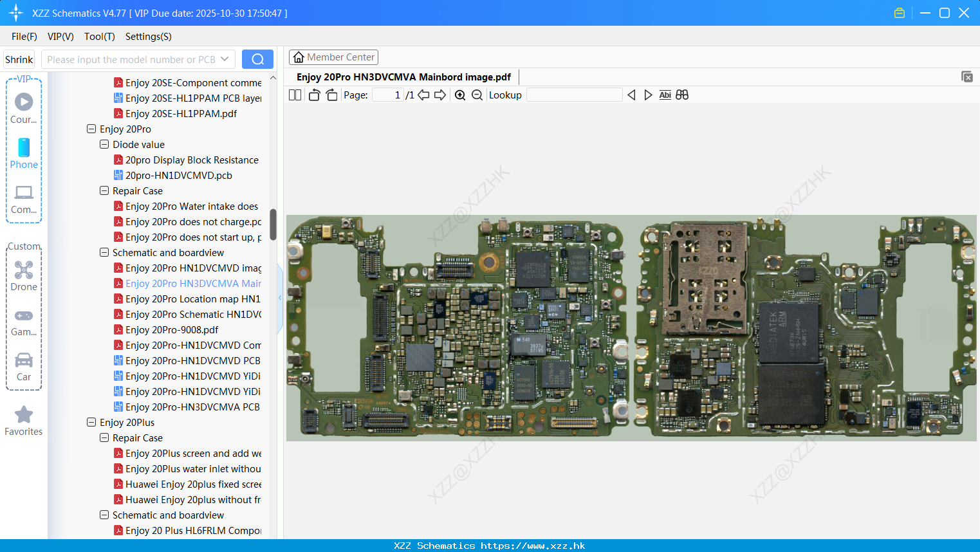Open Enjoy 20Pro Schematic HN1DVC file
This screenshot has height=552, width=980.
click(x=188, y=314)
